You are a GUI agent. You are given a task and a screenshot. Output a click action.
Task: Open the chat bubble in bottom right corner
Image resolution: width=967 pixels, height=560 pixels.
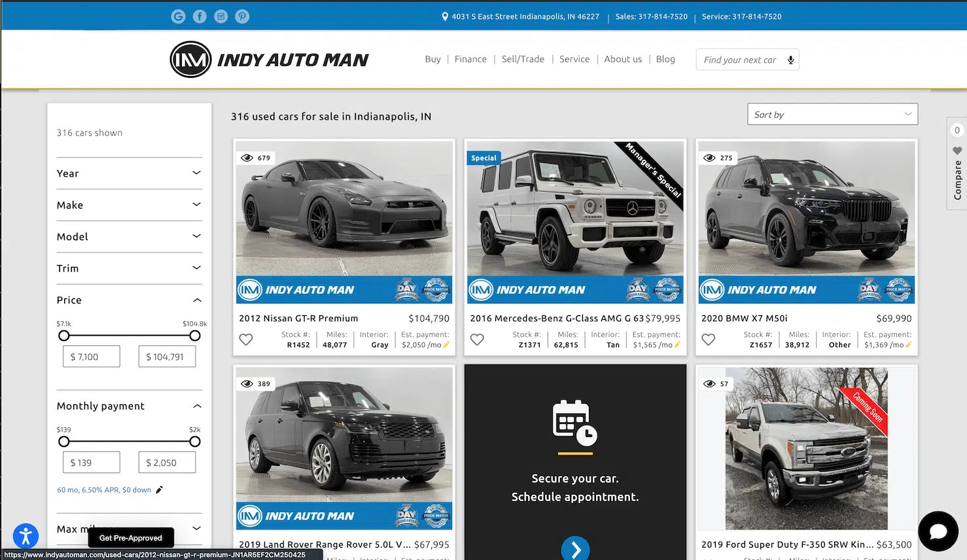pyautogui.click(x=938, y=531)
